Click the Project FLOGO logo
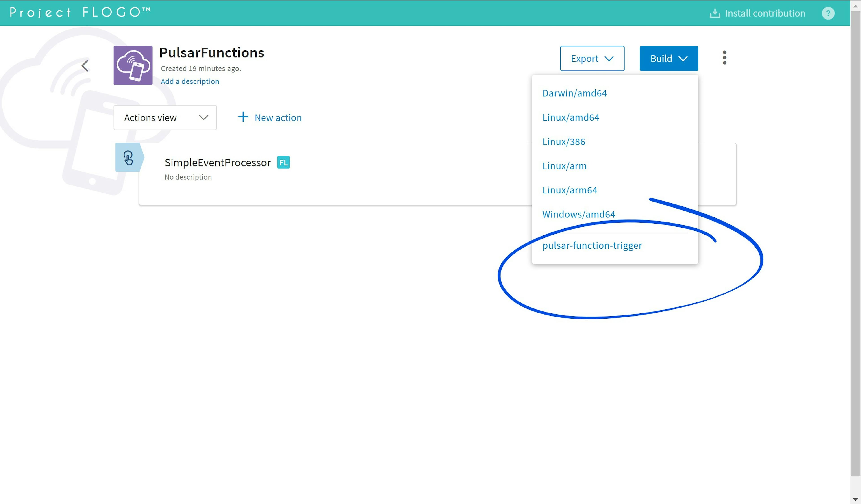Screen dimensions: 861x504 coord(80,12)
